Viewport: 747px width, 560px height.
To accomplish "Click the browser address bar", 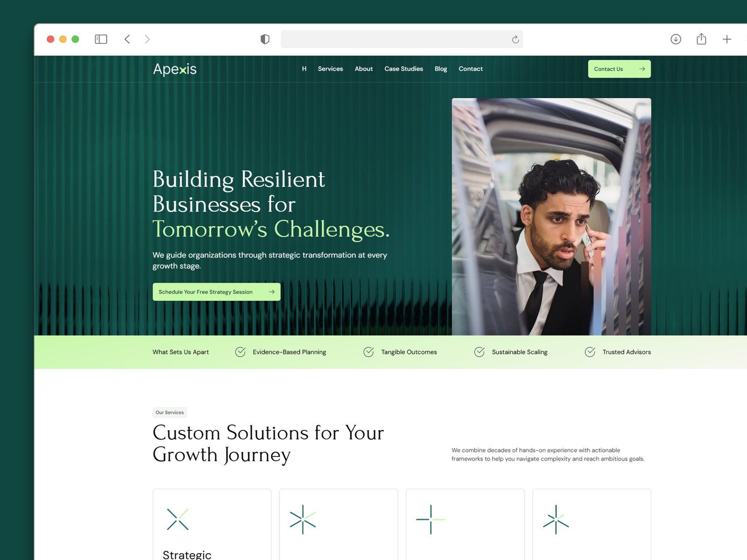I will click(402, 39).
